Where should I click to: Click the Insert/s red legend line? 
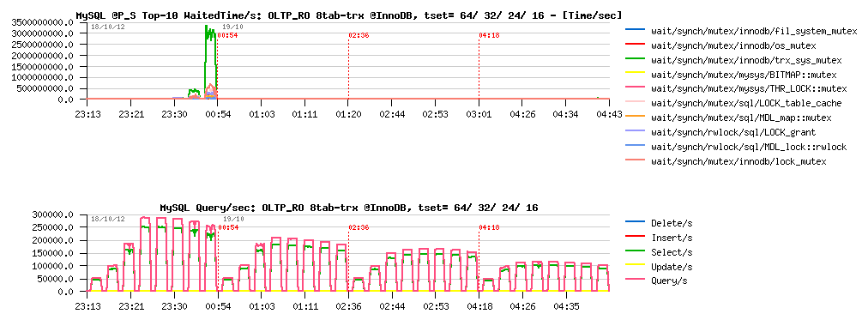[635, 237]
